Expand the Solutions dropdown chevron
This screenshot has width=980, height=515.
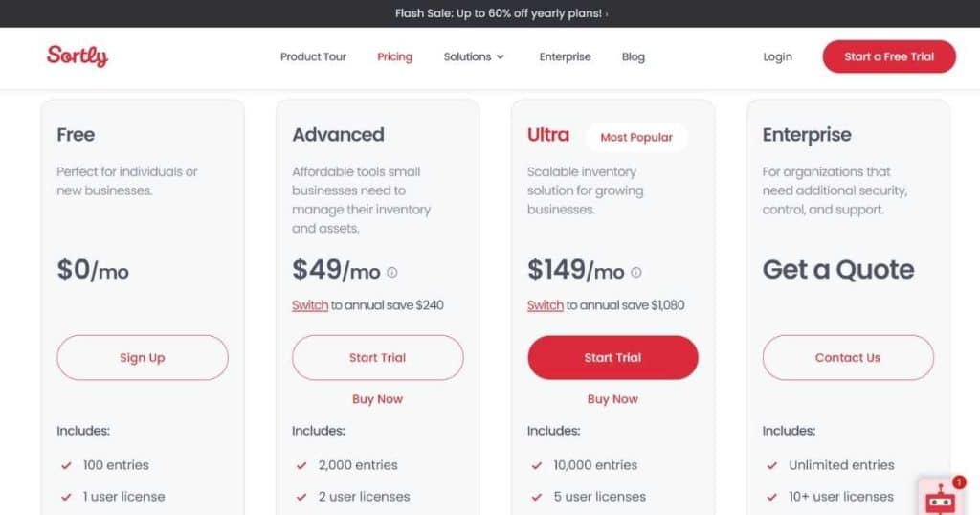pyautogui.click(x=500, y=56)
